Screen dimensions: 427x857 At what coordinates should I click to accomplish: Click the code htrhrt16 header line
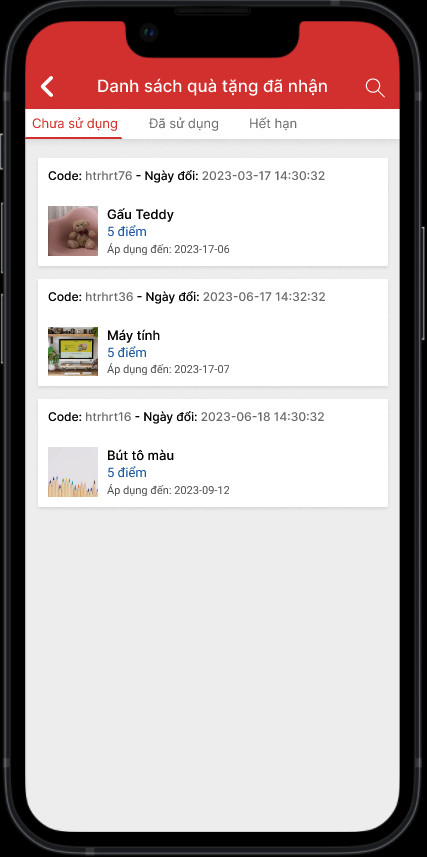(x=186, y=417)
